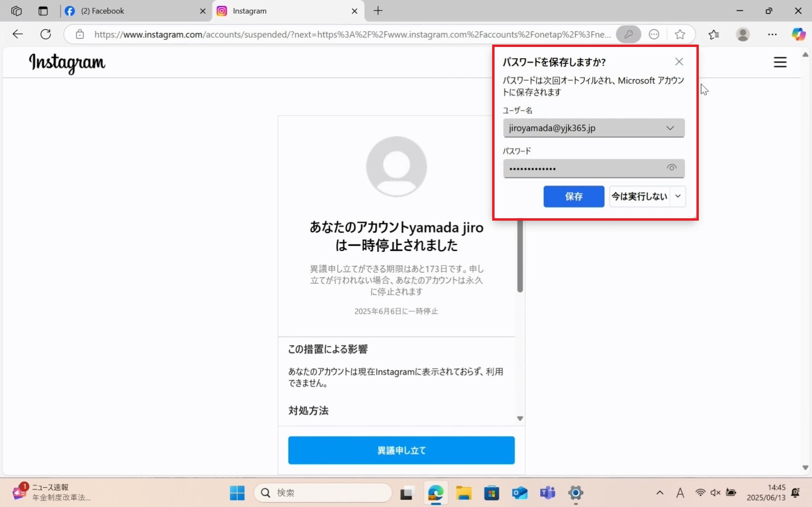Show password with the eye icon

672,168
